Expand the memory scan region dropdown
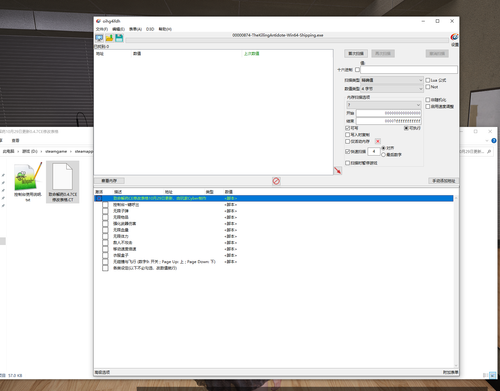The height and width of the screenshot is (391, 500). click(x=384, y=105)
